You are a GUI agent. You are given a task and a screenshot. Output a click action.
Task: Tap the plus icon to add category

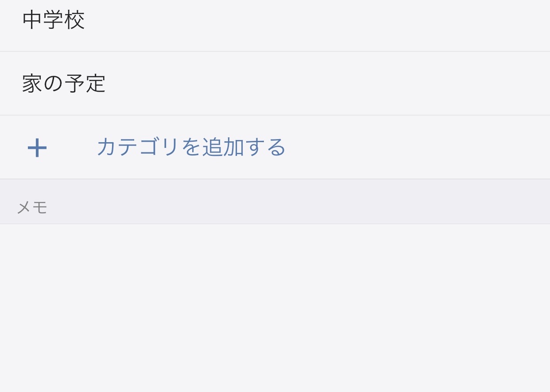click(37, 147)
